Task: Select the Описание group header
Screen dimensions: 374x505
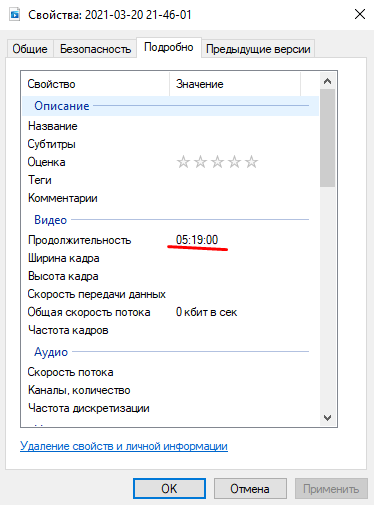Action: click(170, 106)
